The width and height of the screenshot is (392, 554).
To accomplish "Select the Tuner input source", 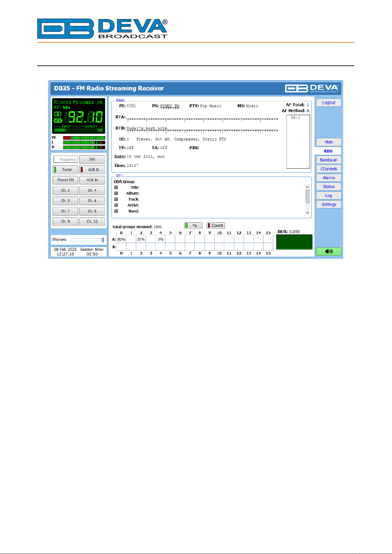I will (65, 170).
